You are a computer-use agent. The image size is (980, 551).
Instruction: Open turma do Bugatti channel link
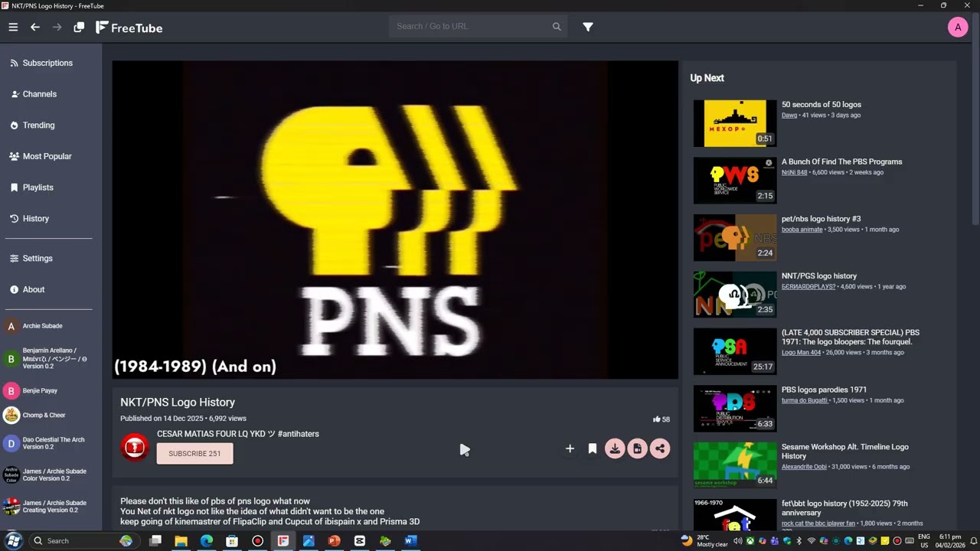click(x=805, y=400)
